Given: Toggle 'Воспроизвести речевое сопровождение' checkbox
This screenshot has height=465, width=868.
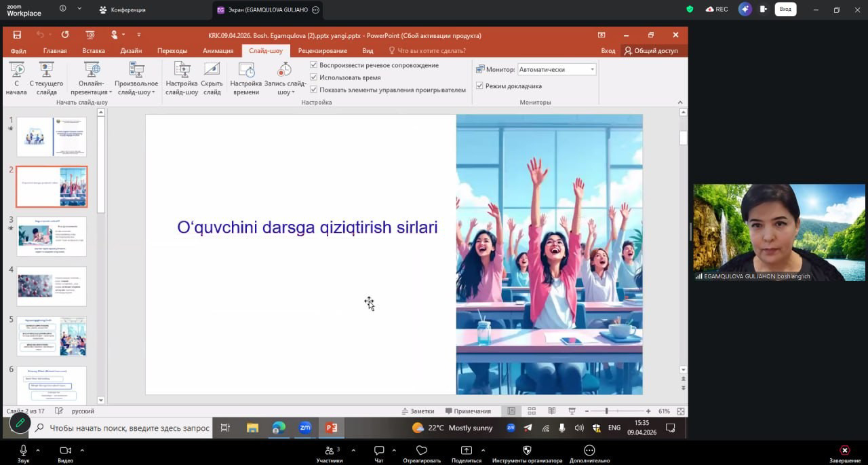Looking at the screenshot, I should [314, 65].
